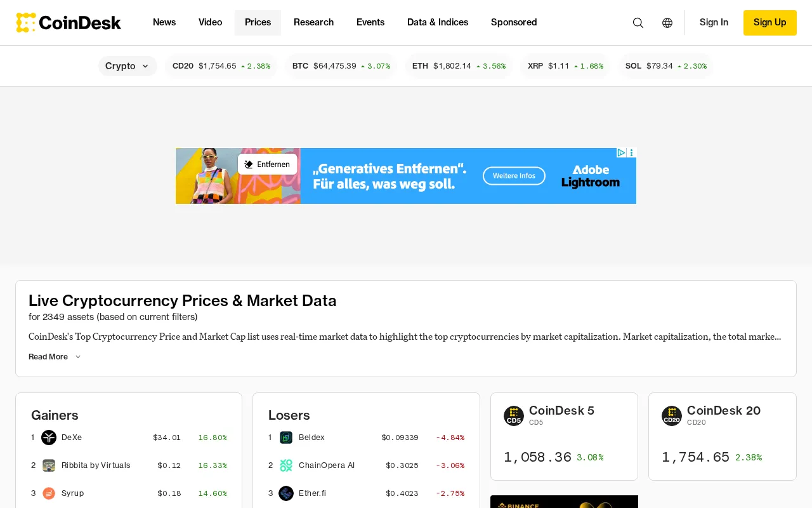Click the $0.3025 ChainOpera AI price
This screenshot has height=508, width=812.
pyautogui.click(x=402, y=465)
